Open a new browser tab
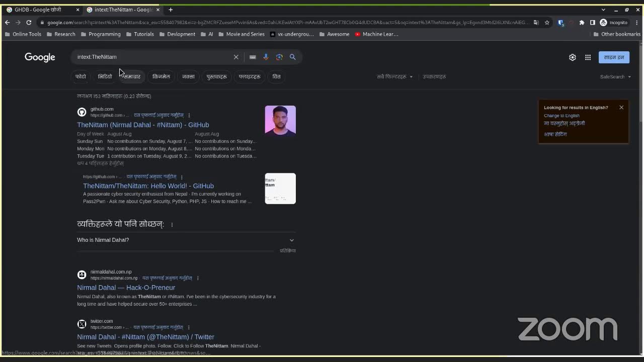Screen dimensions: 644x362 171,10
